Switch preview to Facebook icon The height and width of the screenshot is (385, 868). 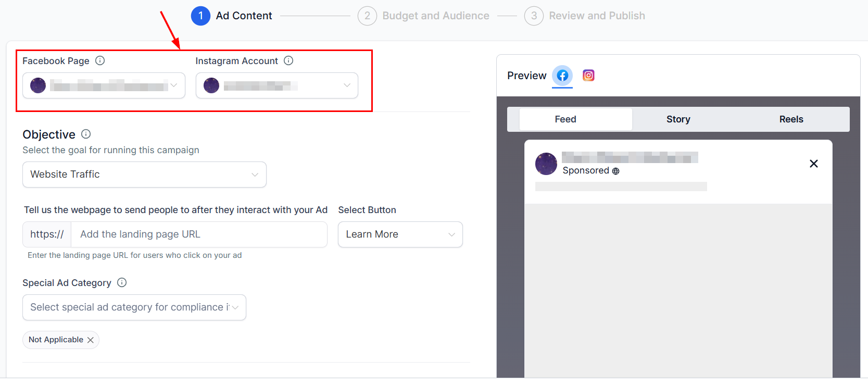(562, 76)
